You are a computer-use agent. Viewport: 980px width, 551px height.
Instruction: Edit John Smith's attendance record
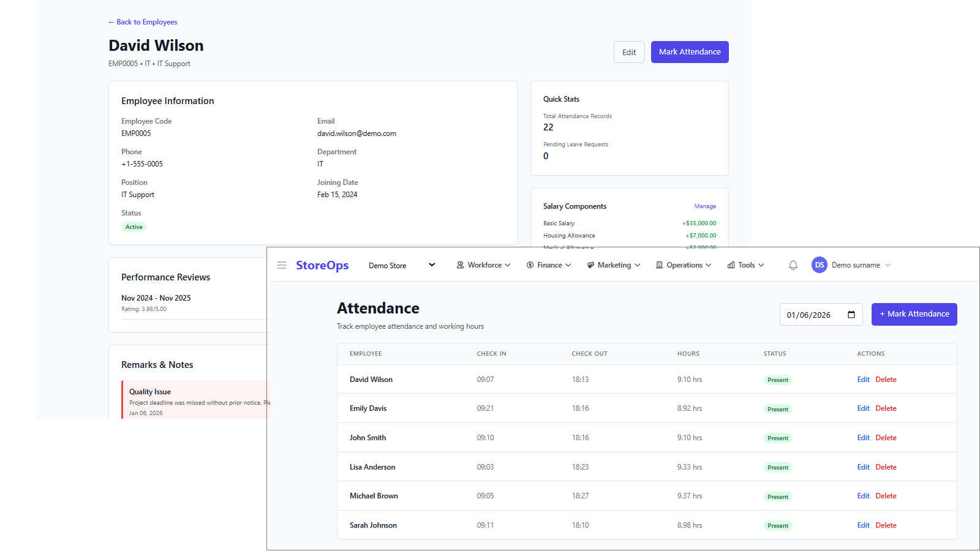coord(863,438)
